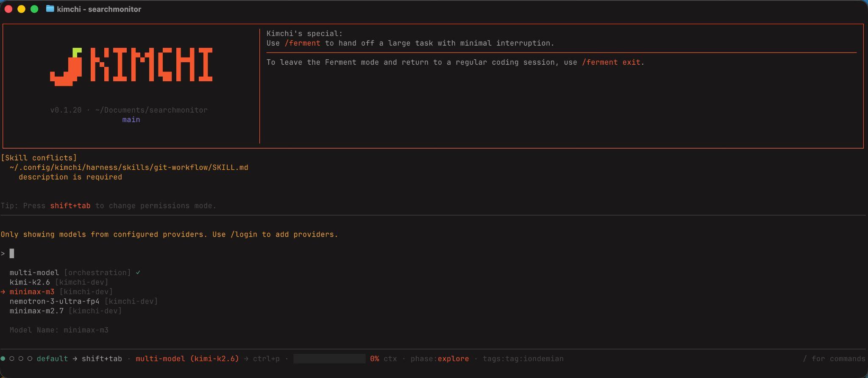Pick nemotron-3-ultra-fp4 model
868x378 pixels.
tap(83, 301)
